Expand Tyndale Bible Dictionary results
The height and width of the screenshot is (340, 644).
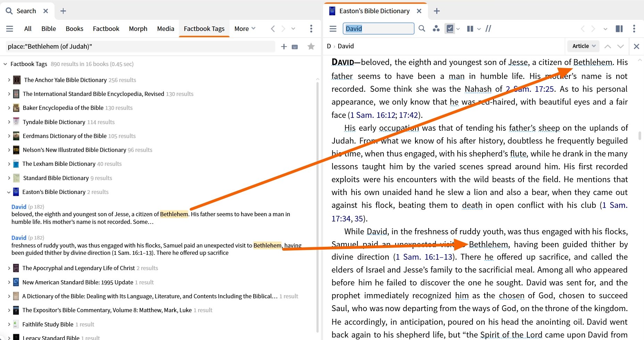[9, 122]
